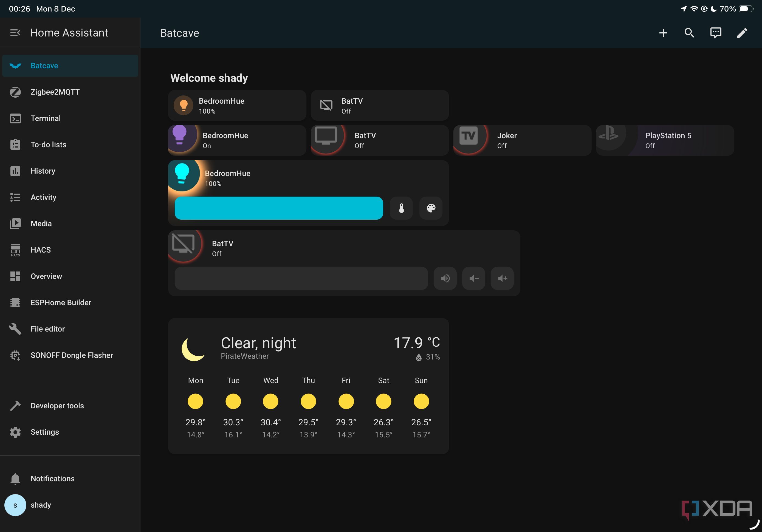Open Notifications with the bell icon
This screenshot has height=532, width=762.
(70, 479)
